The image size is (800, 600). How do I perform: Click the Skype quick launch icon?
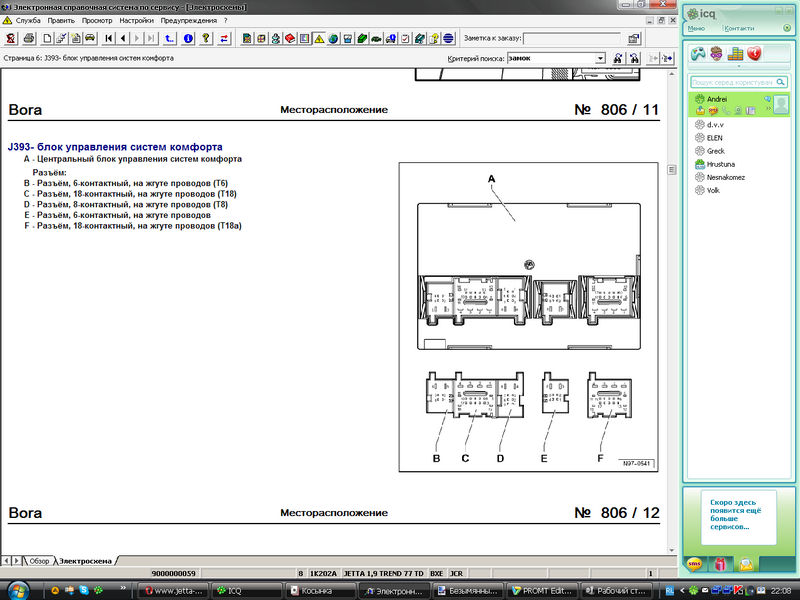84,590
